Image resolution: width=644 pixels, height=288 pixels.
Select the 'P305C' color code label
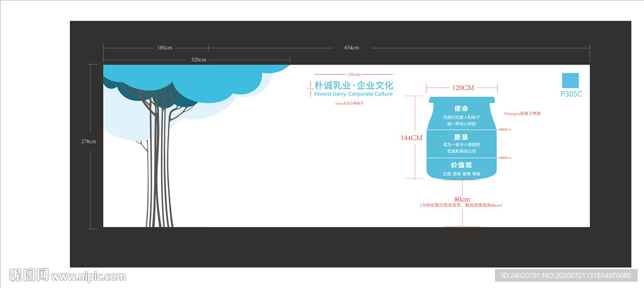[x=571, y=94]
